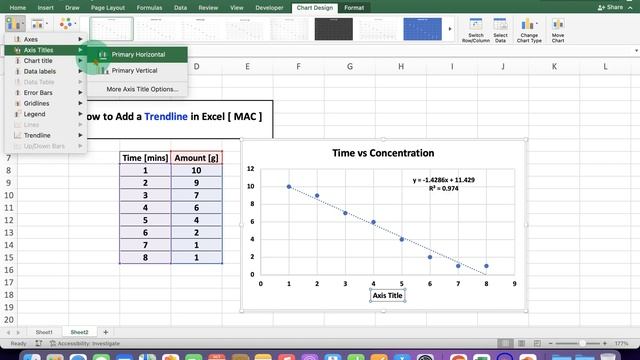Open the Data labels submenu
Viewport: 640px width, 360px height.
click(x=45, y=71)
